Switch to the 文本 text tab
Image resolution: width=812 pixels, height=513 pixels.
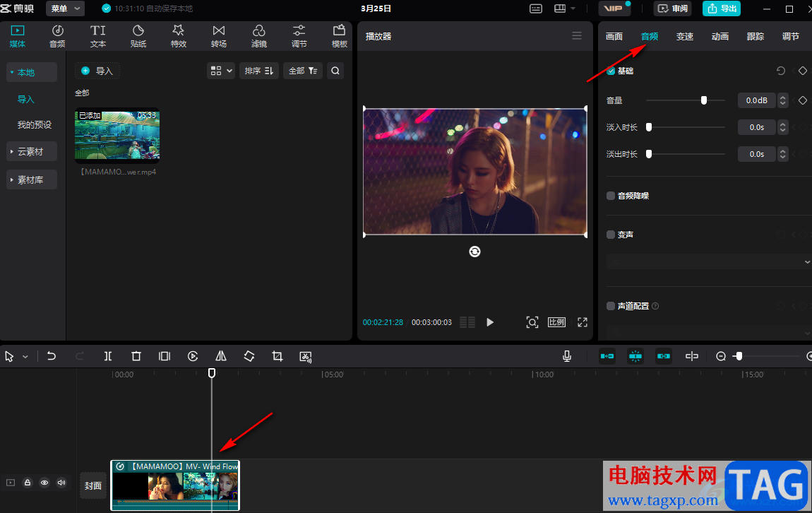98,36
